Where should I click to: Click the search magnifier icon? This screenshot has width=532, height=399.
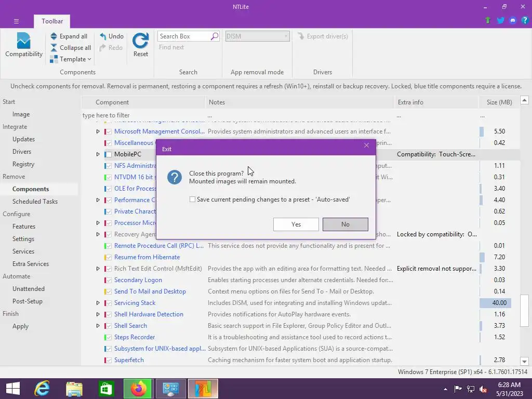coord(215,36)
